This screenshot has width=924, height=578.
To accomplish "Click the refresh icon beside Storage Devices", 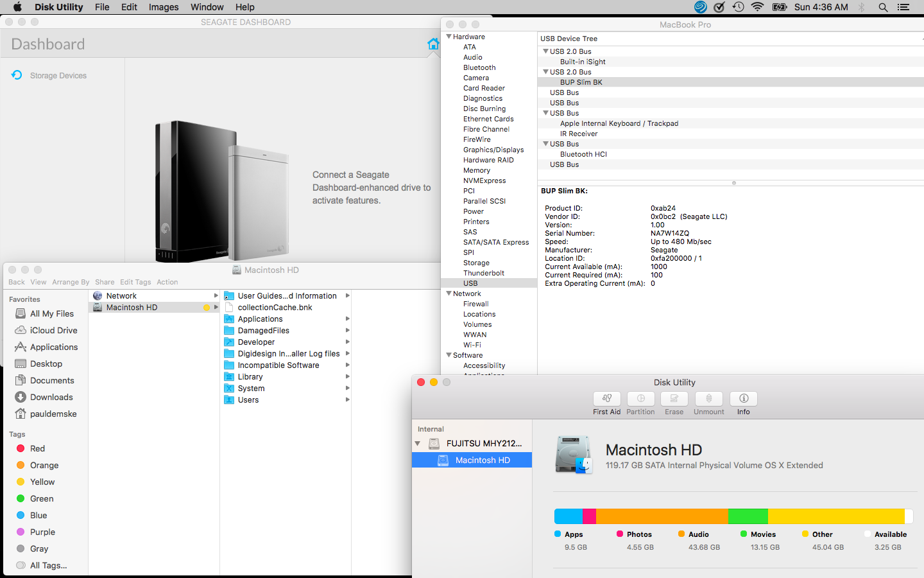I will point(17,75).
